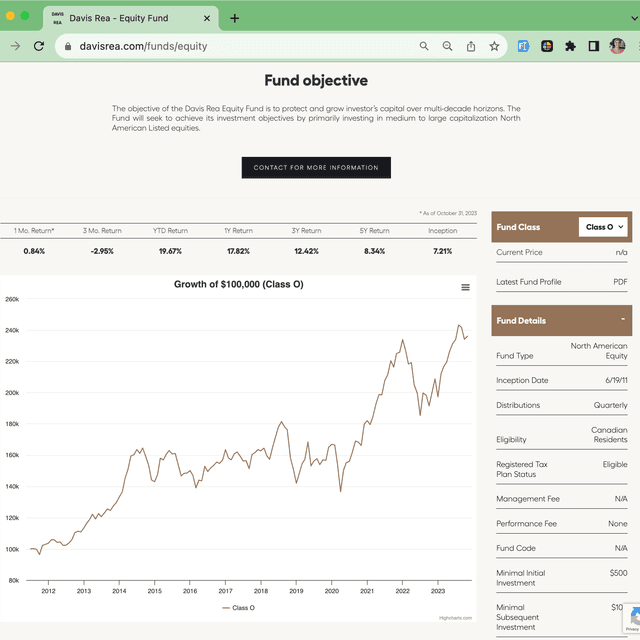Toggle the Class O series in chart legend
The image size is (640, 640).
[238, 607]
